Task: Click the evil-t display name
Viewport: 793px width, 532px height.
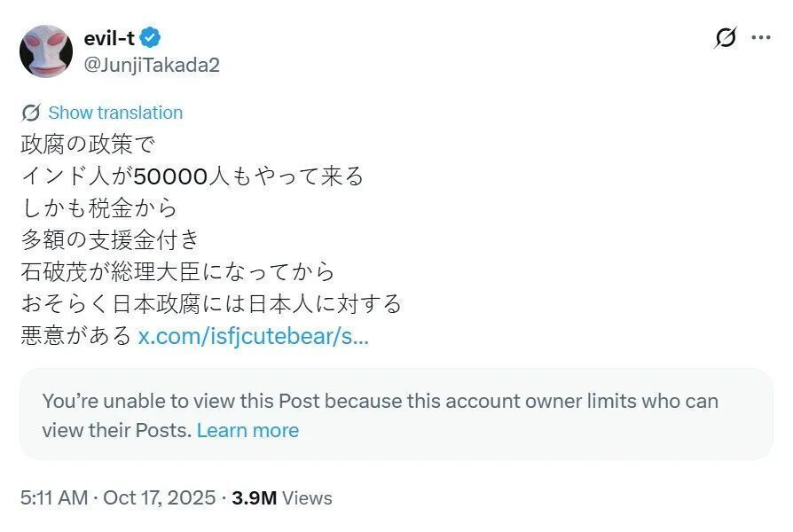Action: (x=109, y=38)
